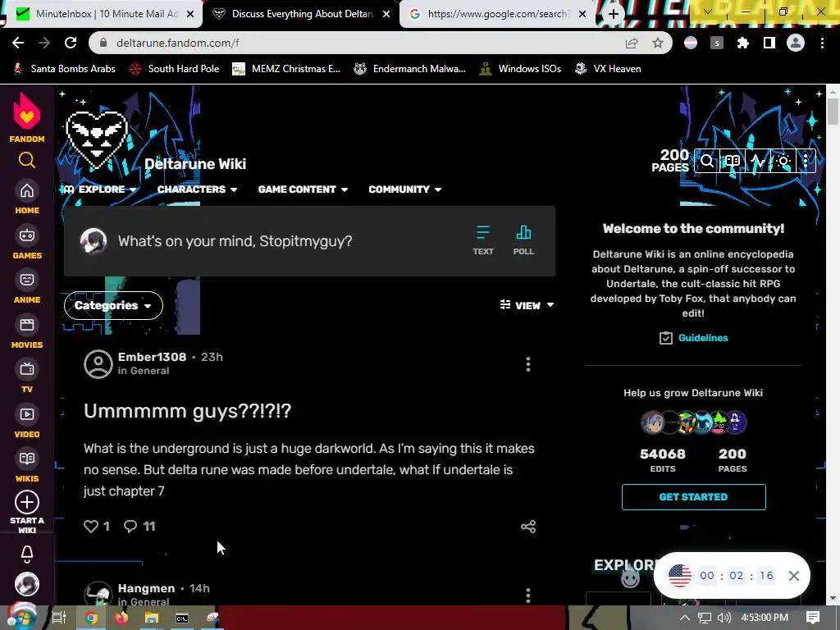This screenshot has height=630, width=840.
Task: Open Windows ISOs bookmark
Action: 520,69
